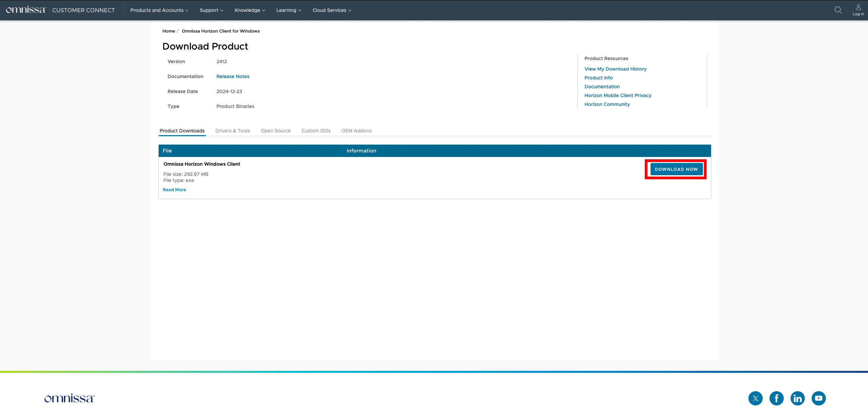Open the Facebook social icon
This screenshot has width=868, height=417.
[x=776, y=398]
